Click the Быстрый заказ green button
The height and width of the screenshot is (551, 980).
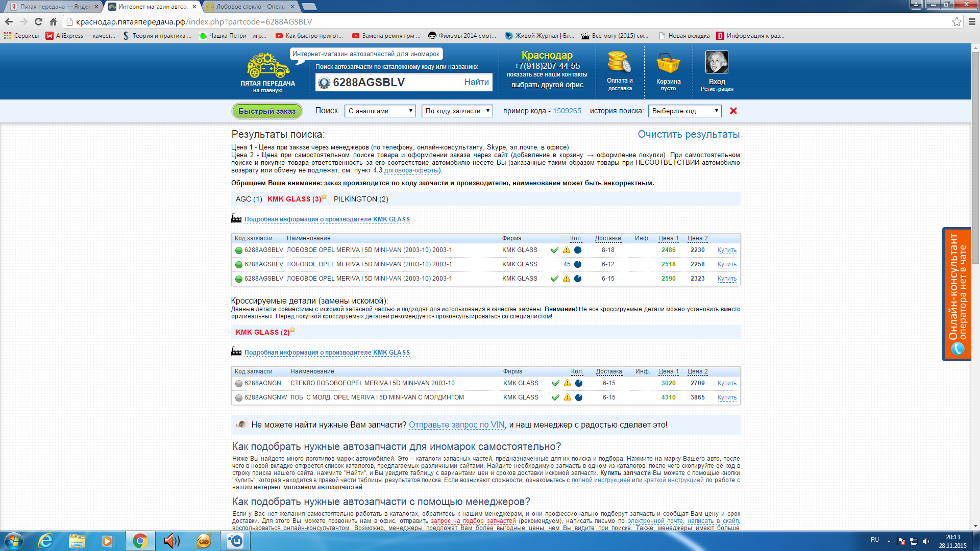[267, 111]
